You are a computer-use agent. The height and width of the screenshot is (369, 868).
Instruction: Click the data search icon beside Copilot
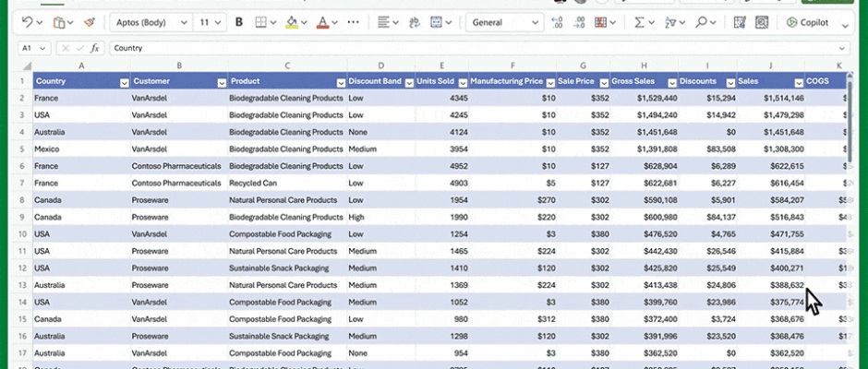coord(762,22)
